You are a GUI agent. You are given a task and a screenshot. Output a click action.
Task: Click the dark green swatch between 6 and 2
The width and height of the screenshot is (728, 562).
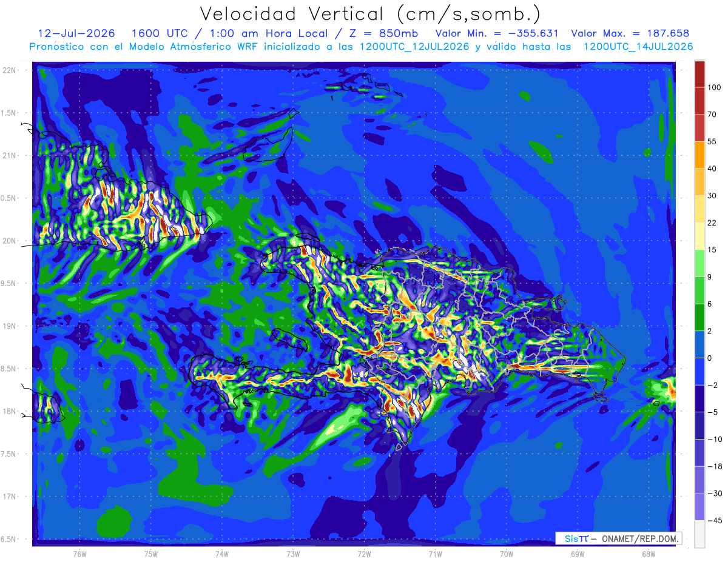[699, 317]
